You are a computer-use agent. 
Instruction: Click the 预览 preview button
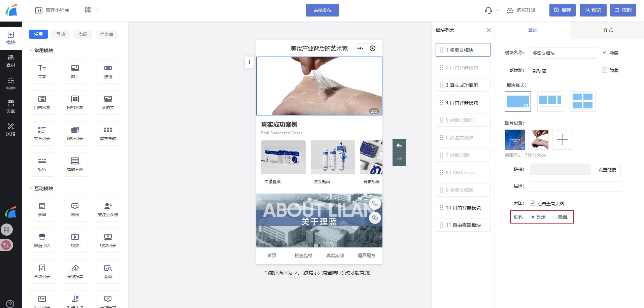(593, 10)
